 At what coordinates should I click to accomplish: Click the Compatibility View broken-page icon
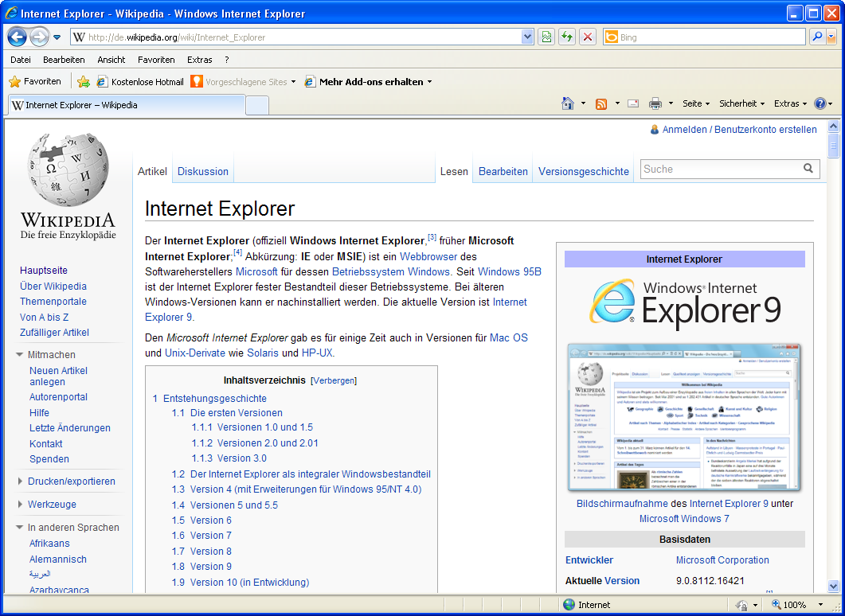[546, 37]
